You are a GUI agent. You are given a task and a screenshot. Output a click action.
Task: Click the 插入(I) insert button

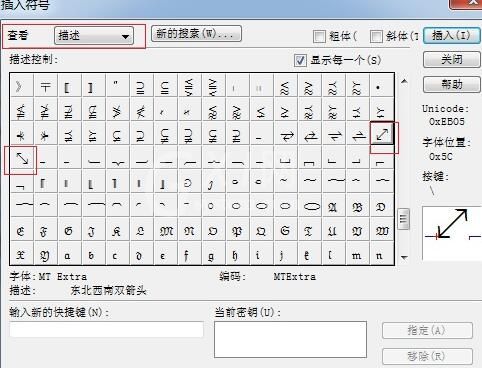point(451,35)
